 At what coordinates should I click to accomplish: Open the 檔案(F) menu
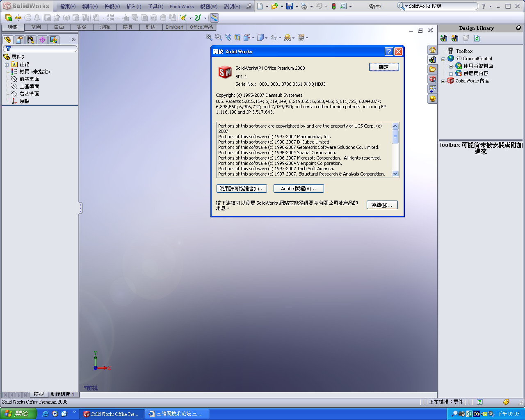click(x=68, y=7)
